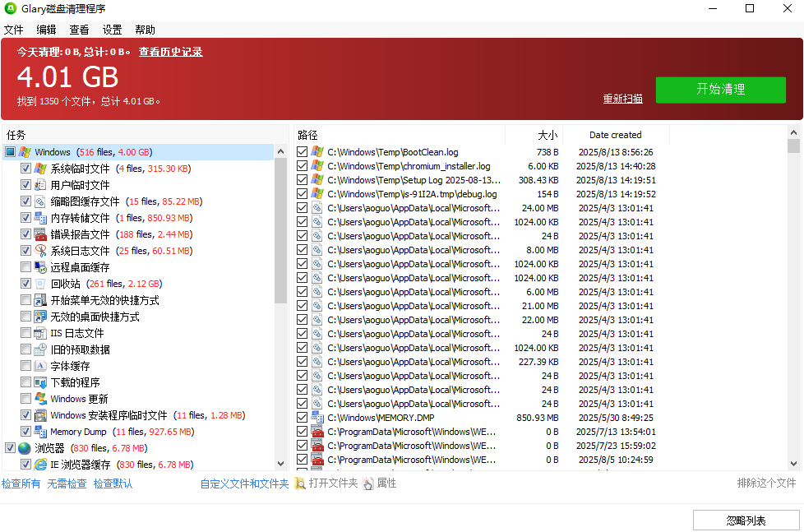Open the 帮助 menu

coord(145,30)
